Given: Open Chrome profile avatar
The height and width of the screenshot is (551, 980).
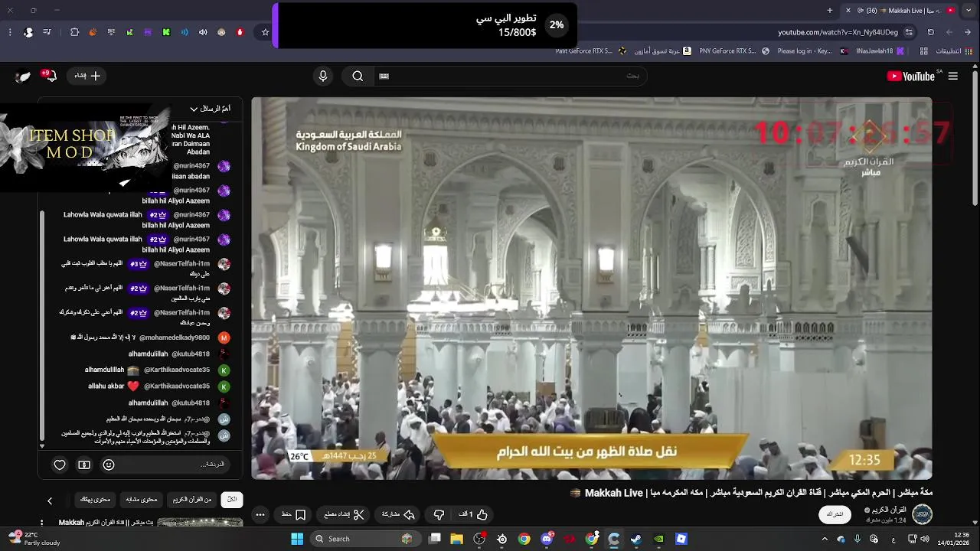Looking at the screenshot, I should point(28,32).
